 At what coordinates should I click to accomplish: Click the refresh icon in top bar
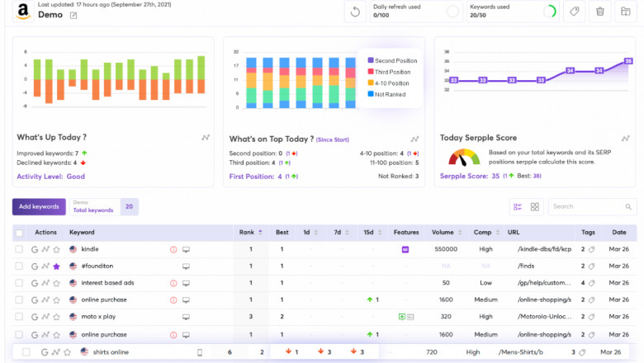coord(355,12)
